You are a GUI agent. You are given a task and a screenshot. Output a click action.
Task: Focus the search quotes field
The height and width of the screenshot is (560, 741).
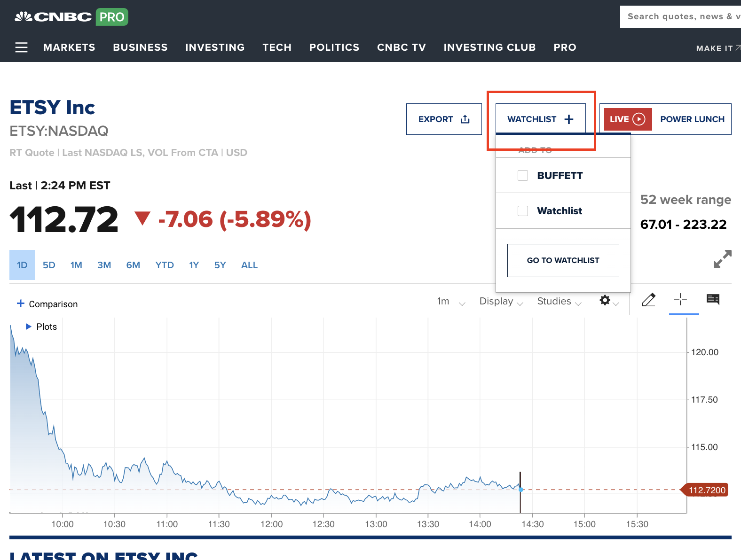point(680,17)
